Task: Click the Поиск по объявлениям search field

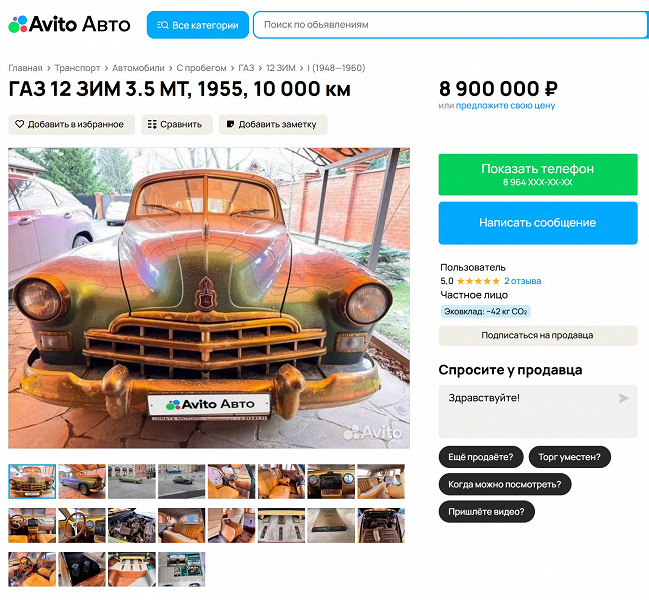Action: [451, 25]
